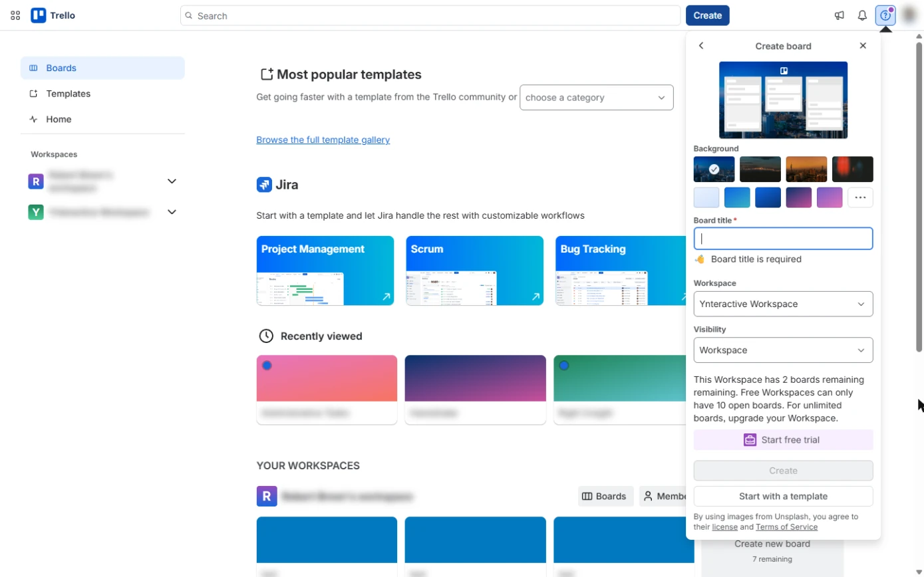Image resolution: width=924 pixels, height=577 pixels.
Task: Click the Most popular templates icon
Action: [267, 74]
